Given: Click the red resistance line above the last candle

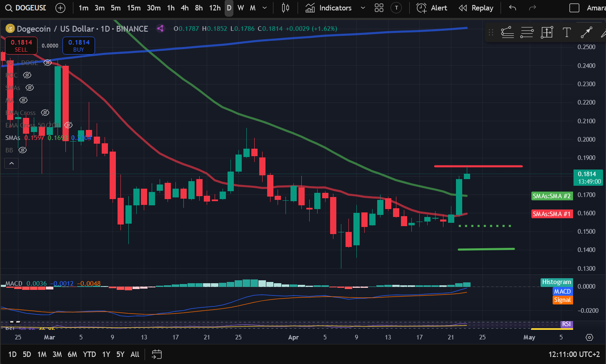Looking at the screenshot, I should tap(478, 166).
